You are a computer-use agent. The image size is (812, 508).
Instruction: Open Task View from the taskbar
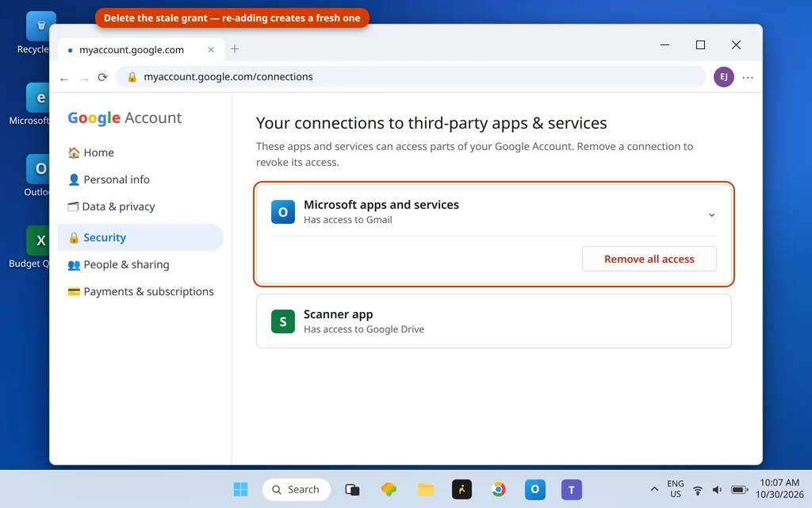tap(352, 489)
